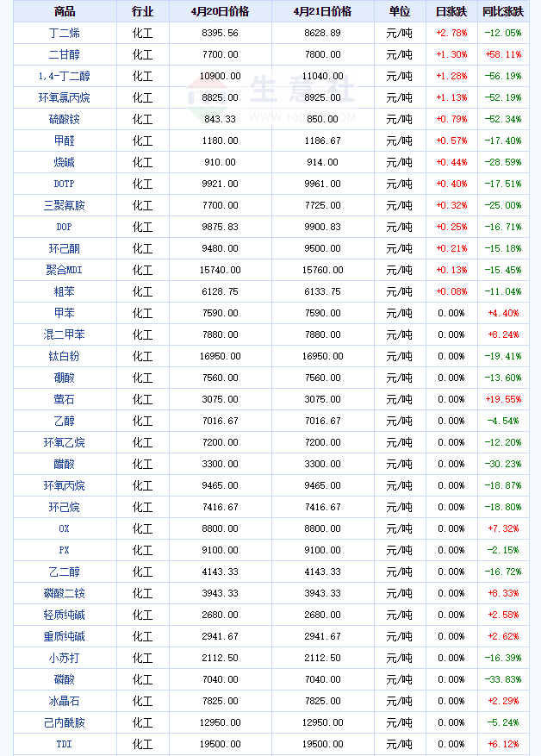
Task: Select the 聚合MDI link
Action: 65,270
